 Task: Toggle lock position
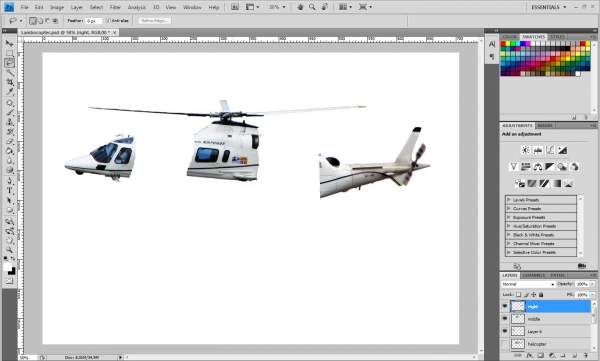click(533, 295)
